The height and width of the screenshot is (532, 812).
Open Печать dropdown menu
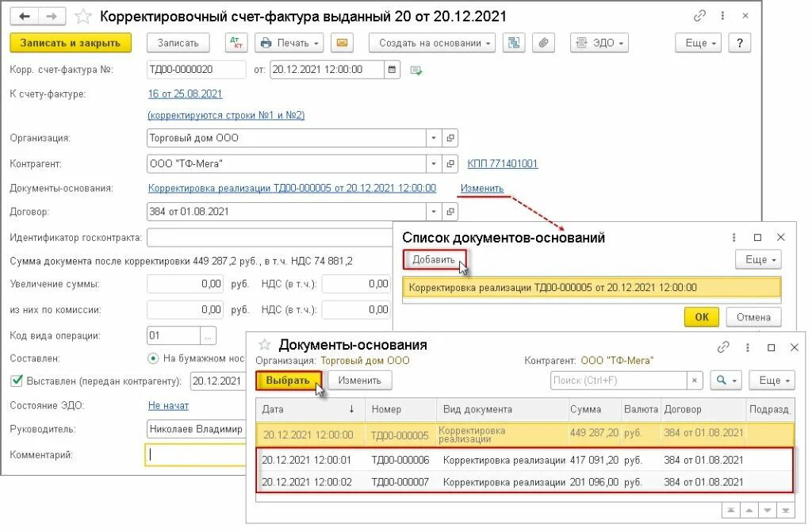coord(289,43)
